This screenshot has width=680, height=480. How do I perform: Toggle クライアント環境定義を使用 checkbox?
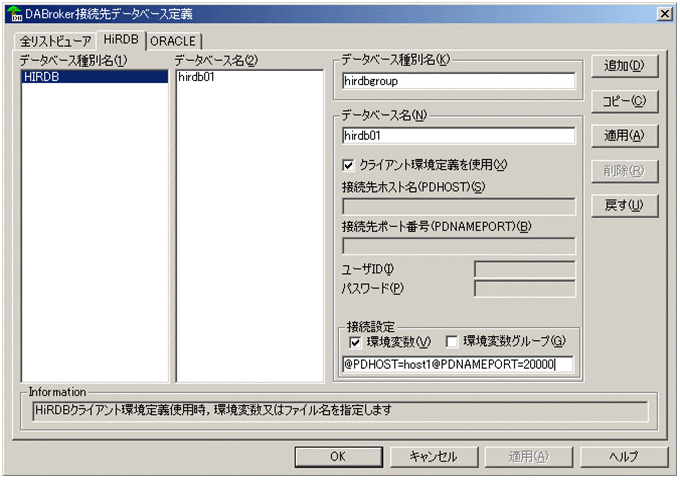point(348,165)
